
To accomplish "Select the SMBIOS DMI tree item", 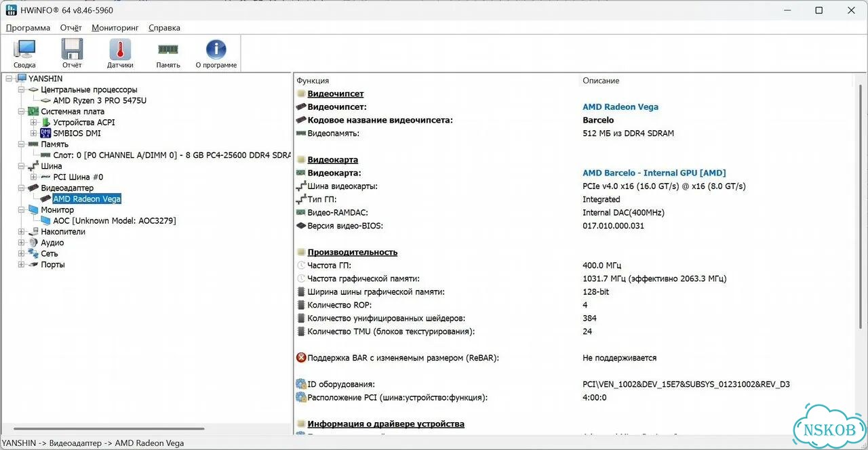I will point(76,133).
